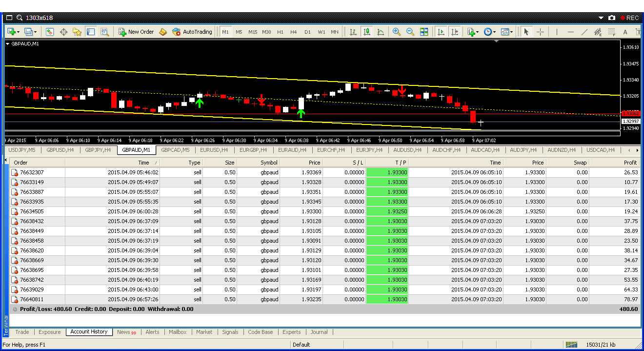
Task: Open the Navigator folder-star icon
Action: click(x=77, y=32)
